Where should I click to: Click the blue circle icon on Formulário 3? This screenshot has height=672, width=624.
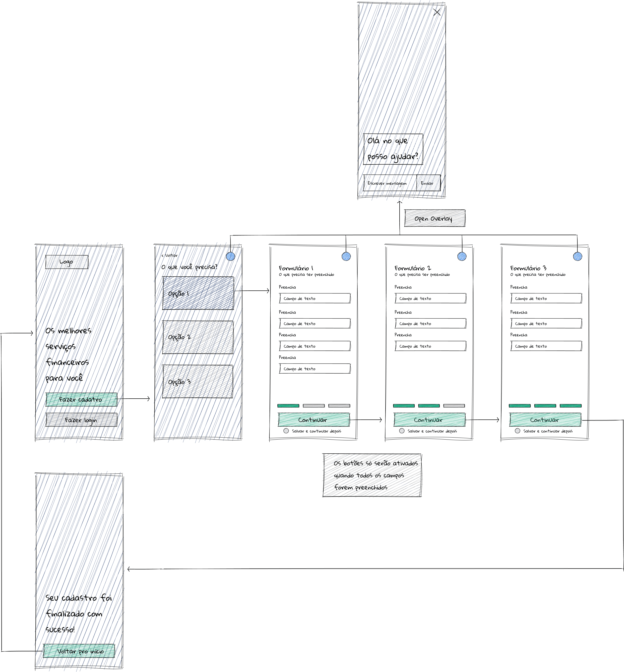(x=578, y=256)
